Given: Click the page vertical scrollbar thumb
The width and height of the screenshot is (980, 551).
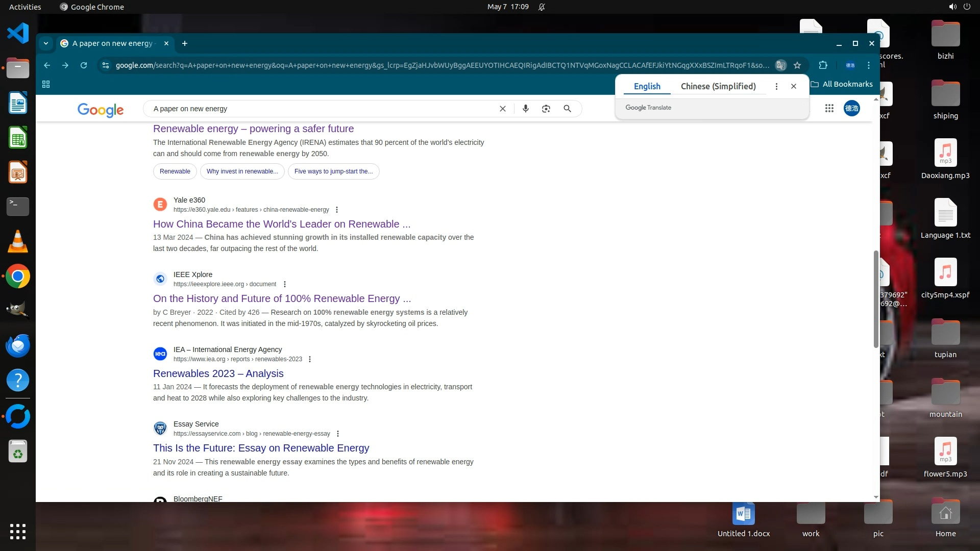Looking at the screenshot, I should pyautogui.click(x=876, y=298).
